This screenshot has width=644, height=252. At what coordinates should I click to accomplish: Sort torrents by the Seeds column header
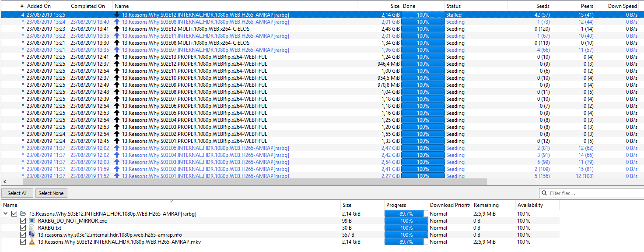pyautogui.click(x=529, y=6)
